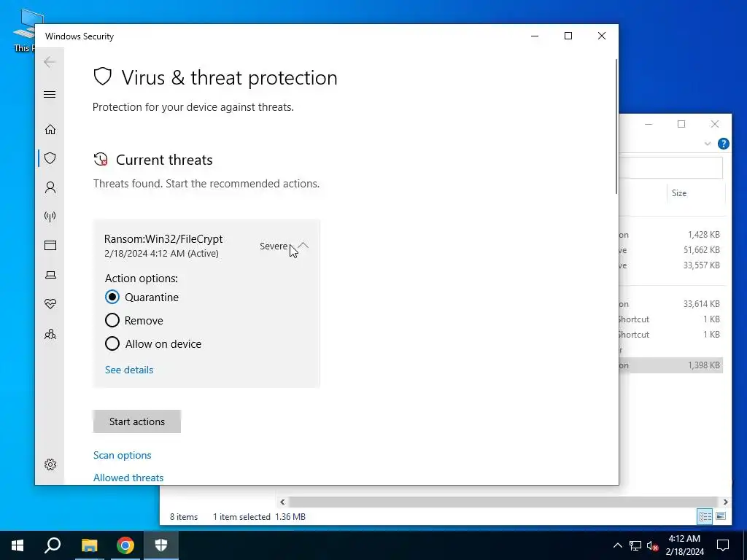Open Account protection person icon
Screen dimensions: 747x560
[50, 187]
